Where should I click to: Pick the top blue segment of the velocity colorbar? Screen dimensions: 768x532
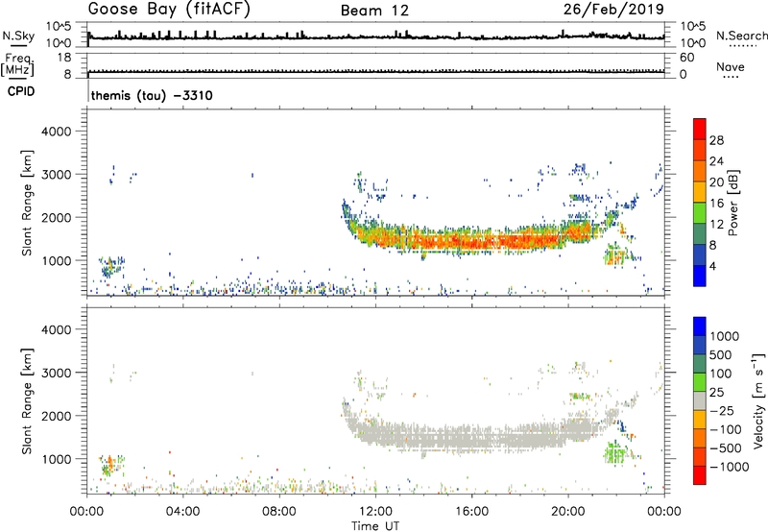click(x=700, y=326)
